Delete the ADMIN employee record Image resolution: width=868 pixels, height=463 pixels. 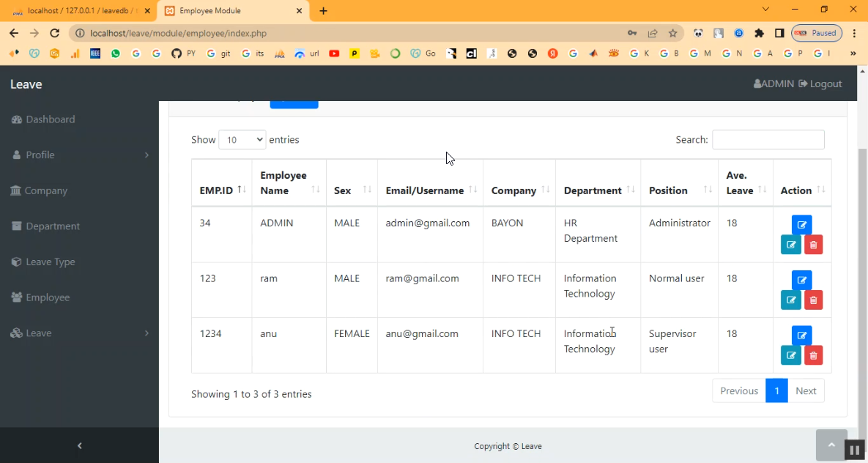click(813, 245)
